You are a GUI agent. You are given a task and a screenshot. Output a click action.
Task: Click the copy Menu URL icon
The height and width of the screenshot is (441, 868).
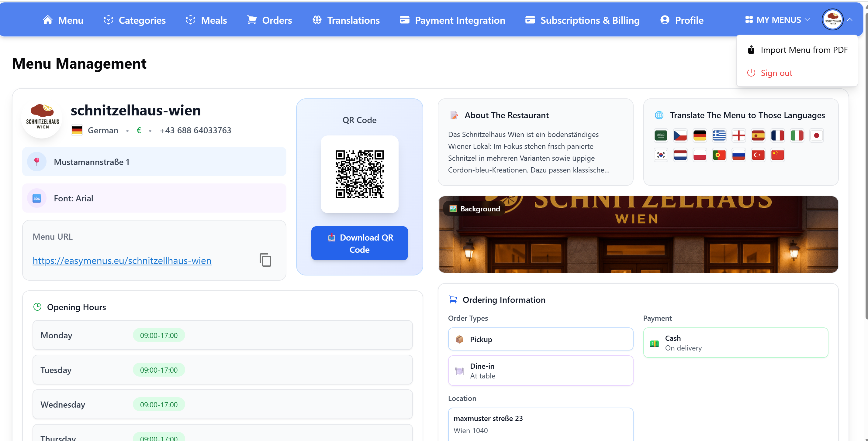pos(265,260)
